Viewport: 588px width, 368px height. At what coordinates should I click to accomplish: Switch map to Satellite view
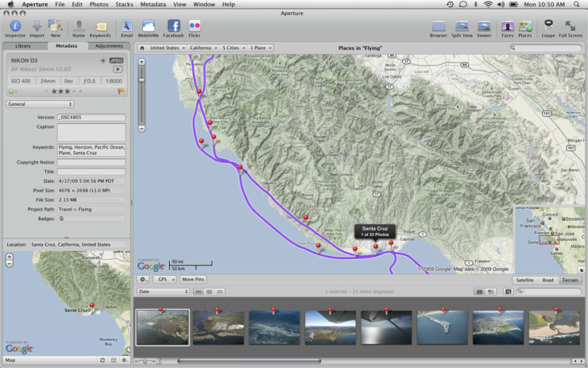(x=524, y=280)
